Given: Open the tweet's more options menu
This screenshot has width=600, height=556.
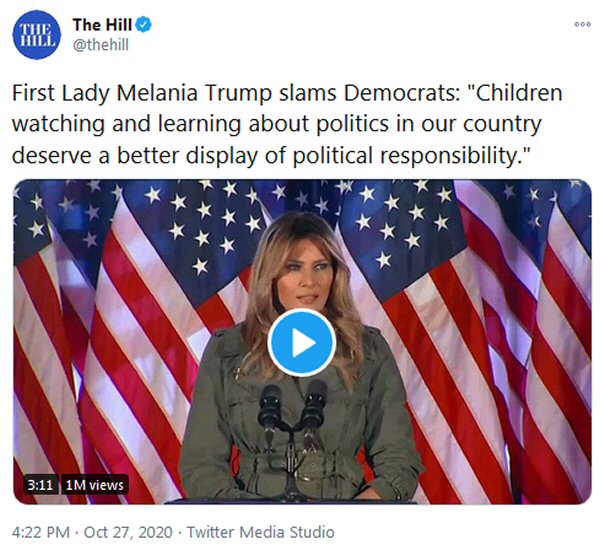Looking at the screenshot, I should pyautogui.click(x=580, y=24).
